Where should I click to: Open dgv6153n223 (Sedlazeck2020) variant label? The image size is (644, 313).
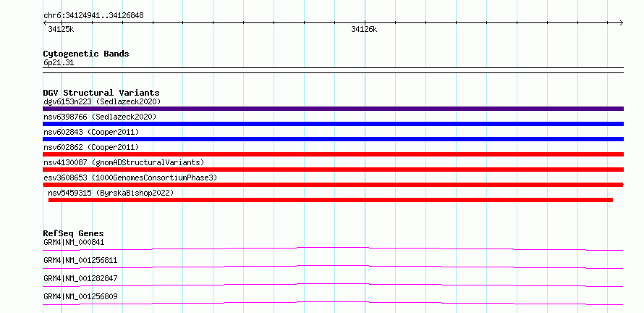(x=102, y=101)
